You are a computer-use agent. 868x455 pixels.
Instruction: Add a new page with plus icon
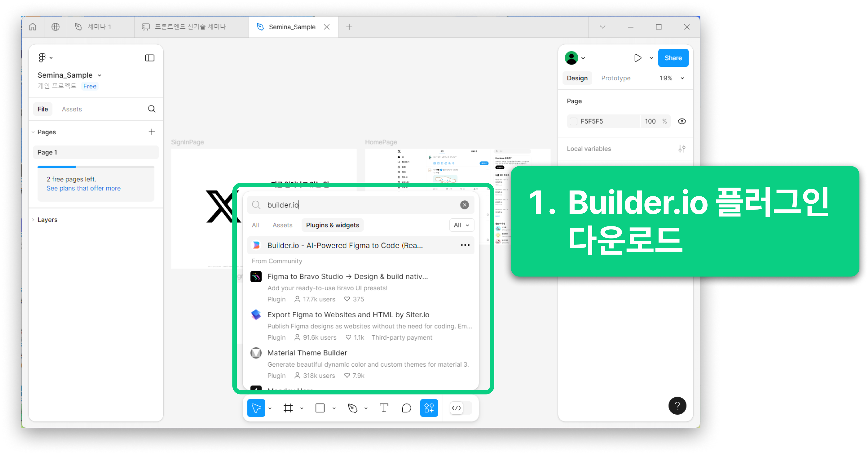click(x=152, y=132)
